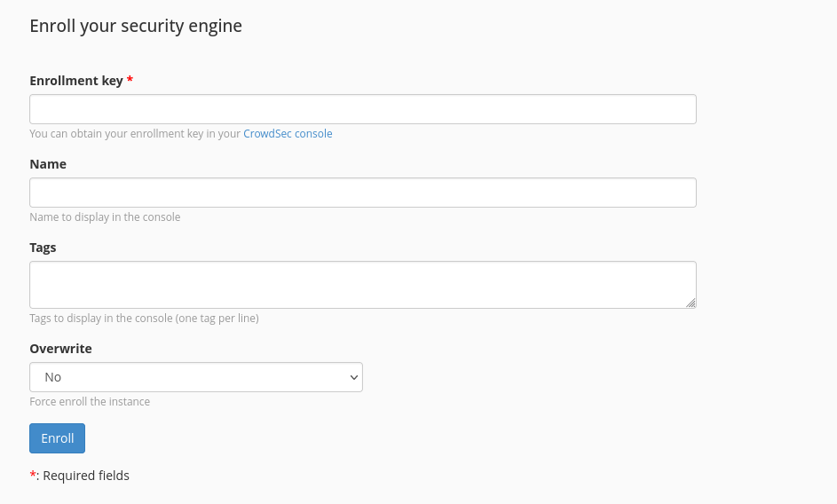Image resolution: width=837 pixels, height=504 pixels.
Task: Grab the Tags textarea resize handle
Action: pos(691,303)
